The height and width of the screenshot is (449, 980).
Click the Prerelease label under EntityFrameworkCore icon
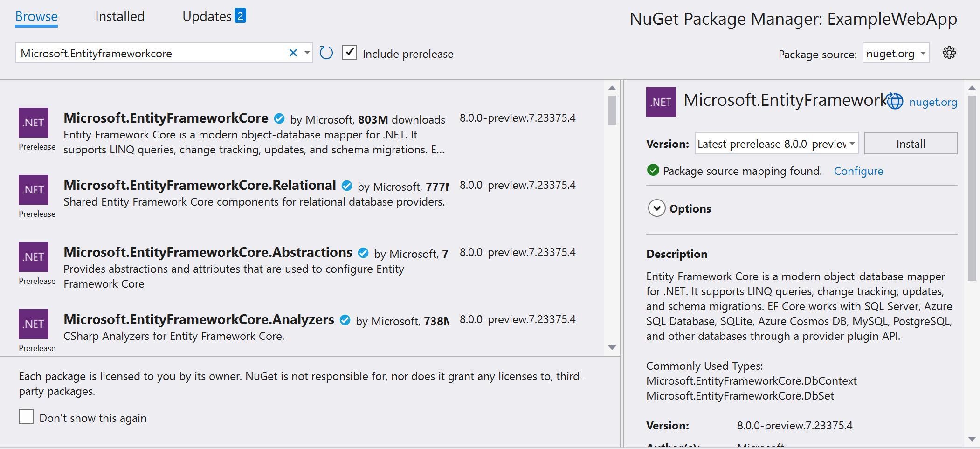pyautogui.click(x=37, y=147)
